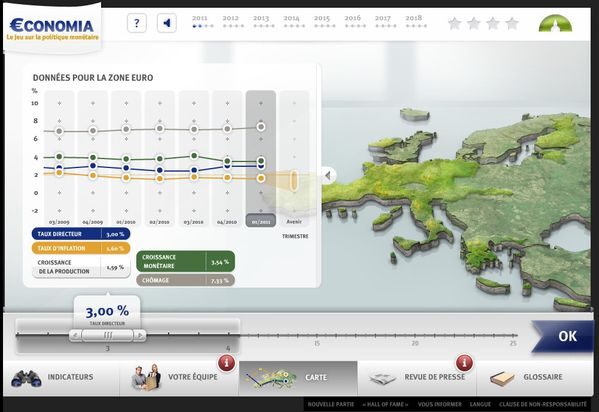
Task: Open the Glossaire book icon
Action: (x=502, y=378)
